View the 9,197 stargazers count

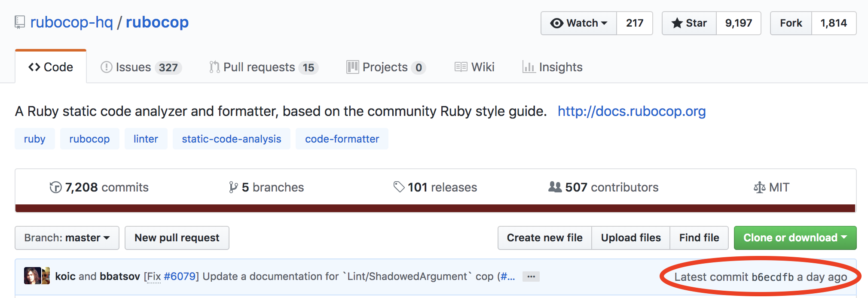point(739,23)
